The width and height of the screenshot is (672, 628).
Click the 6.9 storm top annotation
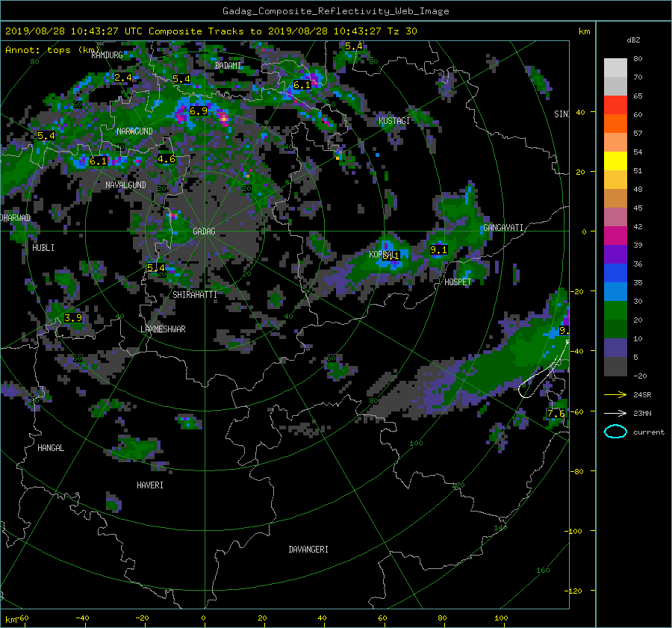(199, 111)
